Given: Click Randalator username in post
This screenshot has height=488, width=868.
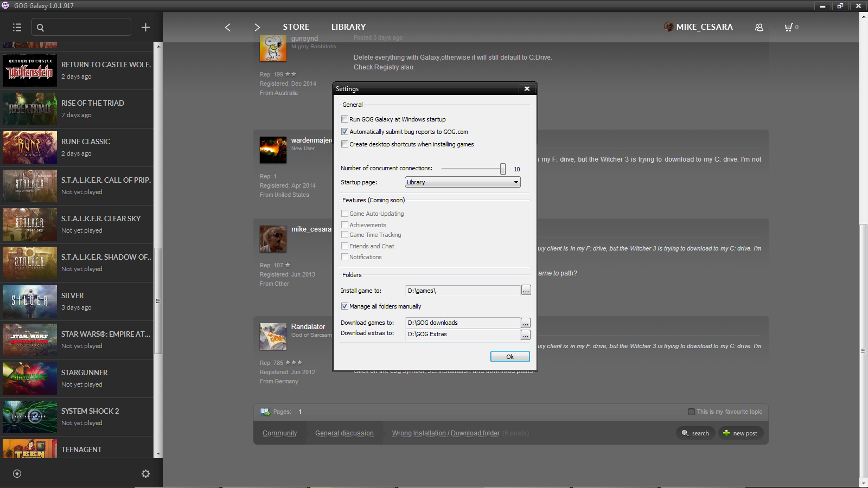Looking at the screenshot, I should (x=308, y=326).
